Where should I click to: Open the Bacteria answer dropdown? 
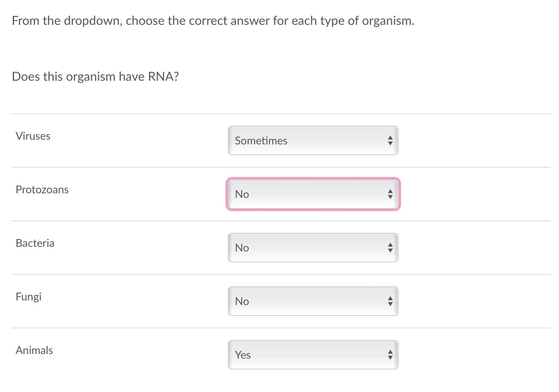[313, 248]
